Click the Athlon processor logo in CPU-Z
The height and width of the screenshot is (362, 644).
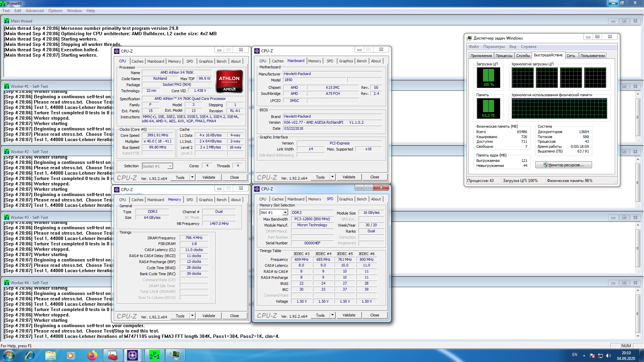tap(229, 81)
